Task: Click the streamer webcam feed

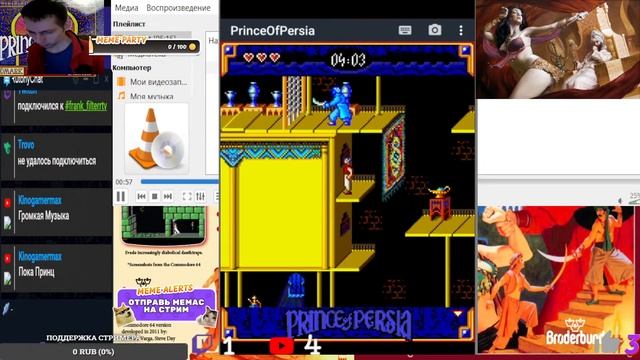Action: coord(51,38)
